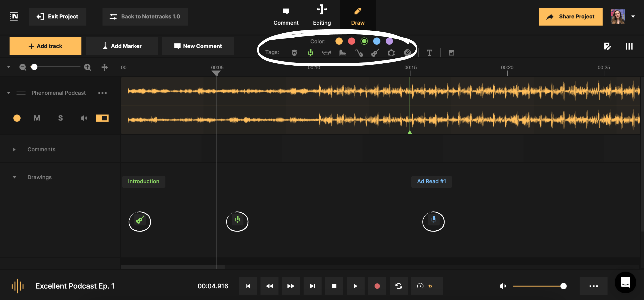Select the red drawing color

pos(352,41)
